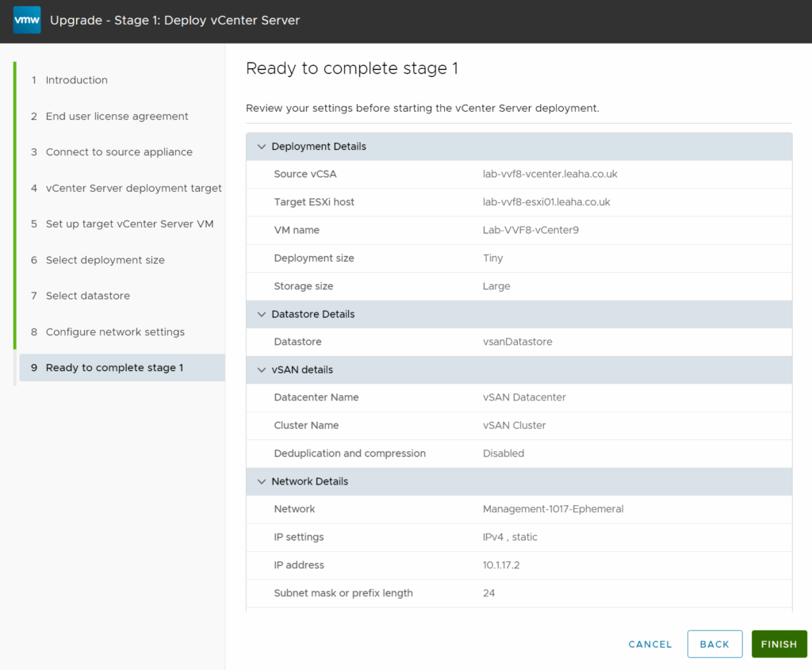Click the Subnet mask or prefix length label
Viewport: 812px width, 670px height.
(343, 593)
